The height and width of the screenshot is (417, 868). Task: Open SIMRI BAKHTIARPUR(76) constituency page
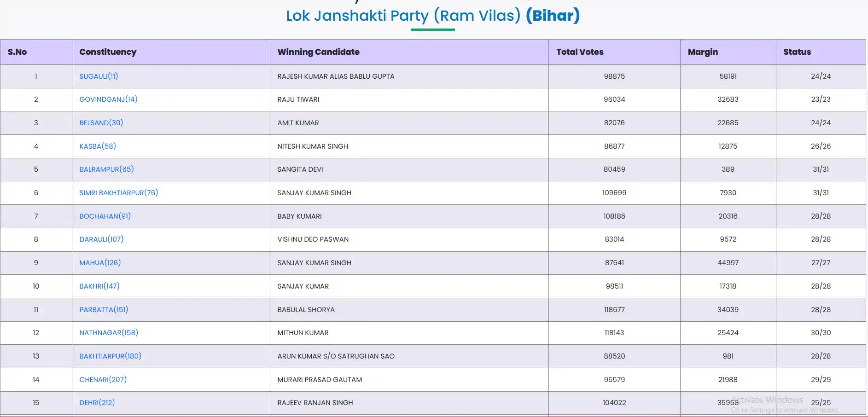(118, 193)
